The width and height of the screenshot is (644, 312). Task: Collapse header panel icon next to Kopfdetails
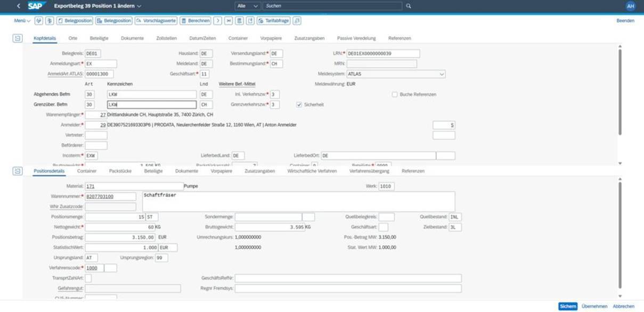click(x=18, y=38)
